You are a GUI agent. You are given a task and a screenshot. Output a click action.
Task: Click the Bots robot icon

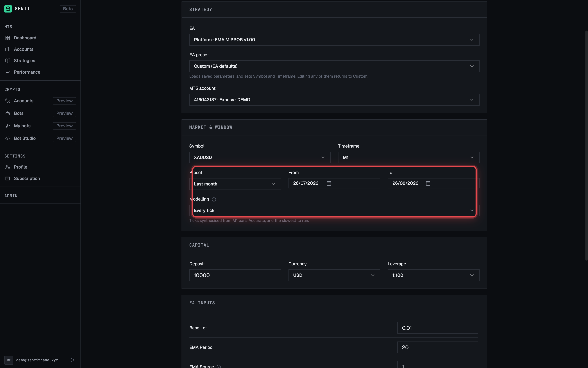coord(8,113)
